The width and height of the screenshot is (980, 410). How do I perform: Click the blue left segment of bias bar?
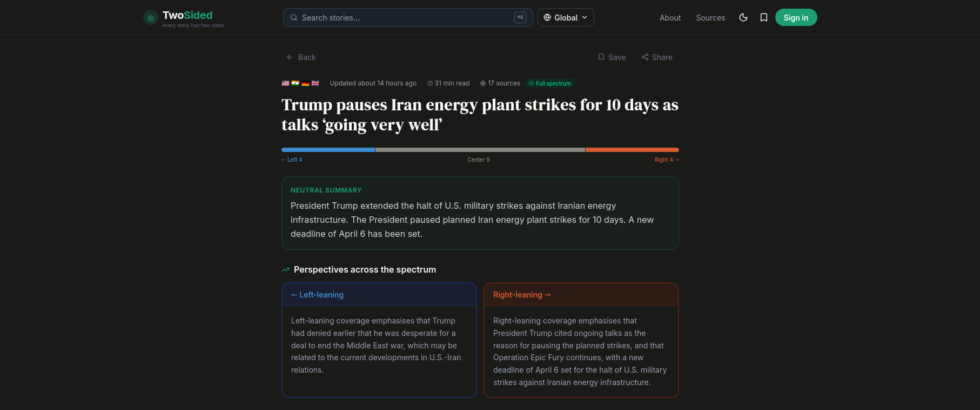click(x=328, y=150)
